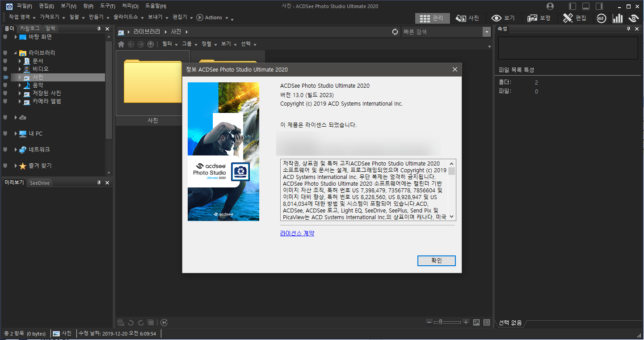644x340 pixels.
Task: Open the 파일(F) menu
Action: pyautogui.click(x=25, y=6)
